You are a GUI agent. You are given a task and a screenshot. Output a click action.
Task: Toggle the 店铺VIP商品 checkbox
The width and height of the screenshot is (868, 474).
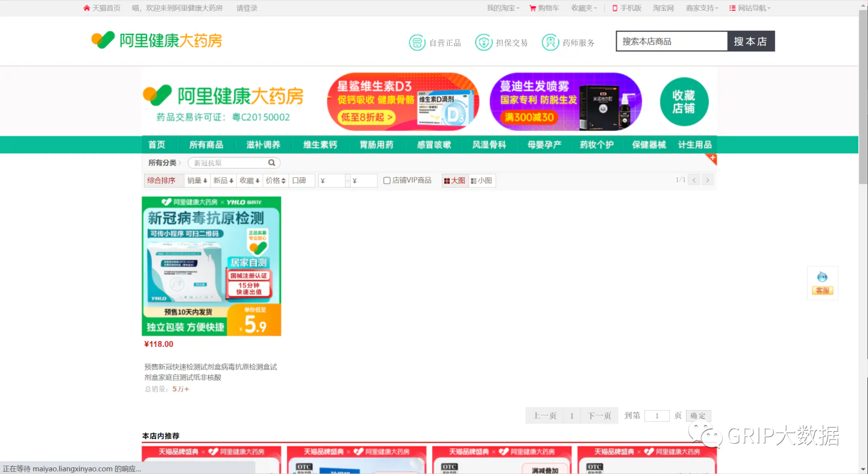point(387,180)
